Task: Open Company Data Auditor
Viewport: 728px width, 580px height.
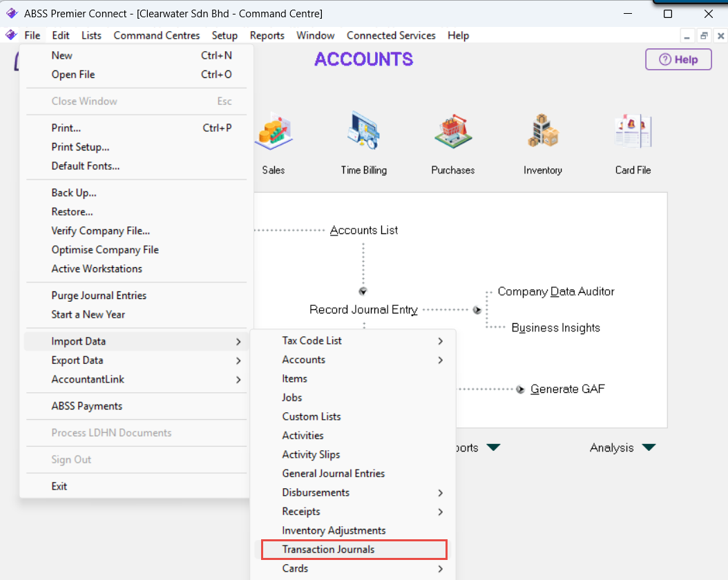Action: [x=556, y=291]
